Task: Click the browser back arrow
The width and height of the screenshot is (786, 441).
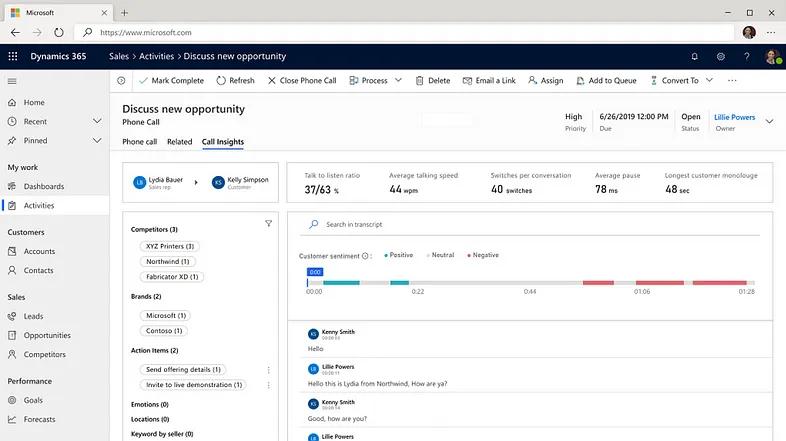Action: [x=15, y=32]
